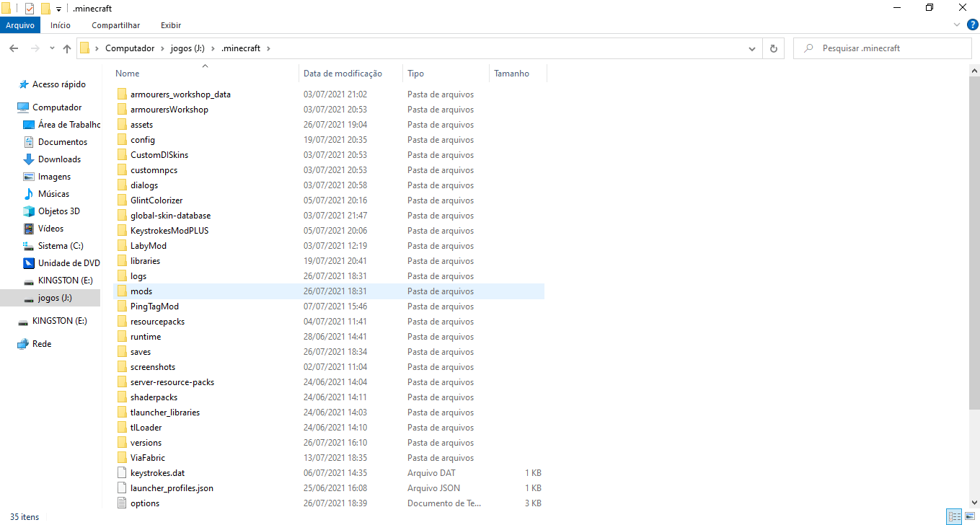The width and height of the screenshot is (980, 525).
Task: Select the highlighted jogos (J:) drive
Action: (50, 298)
